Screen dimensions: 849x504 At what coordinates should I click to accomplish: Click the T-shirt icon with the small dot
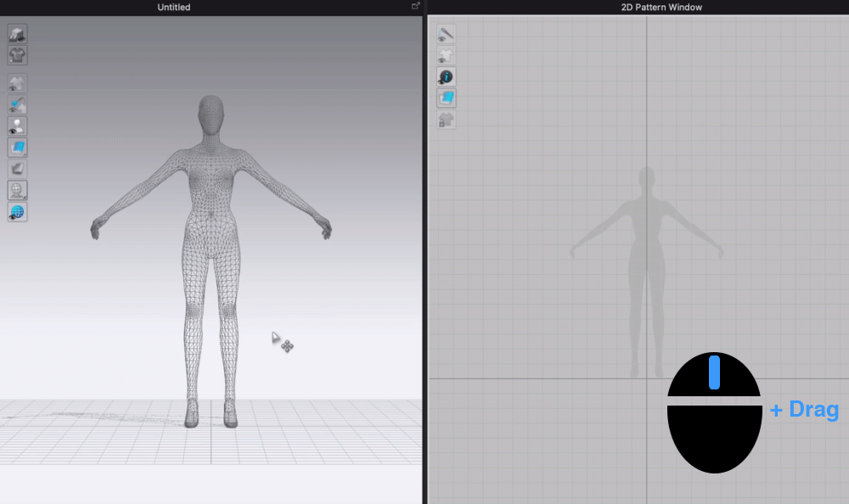(17, 55)
